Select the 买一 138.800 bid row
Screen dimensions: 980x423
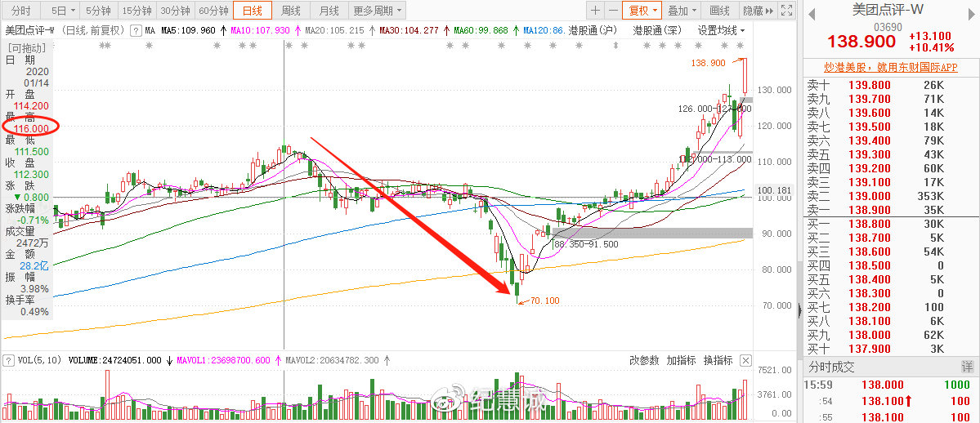click(891, 225)
